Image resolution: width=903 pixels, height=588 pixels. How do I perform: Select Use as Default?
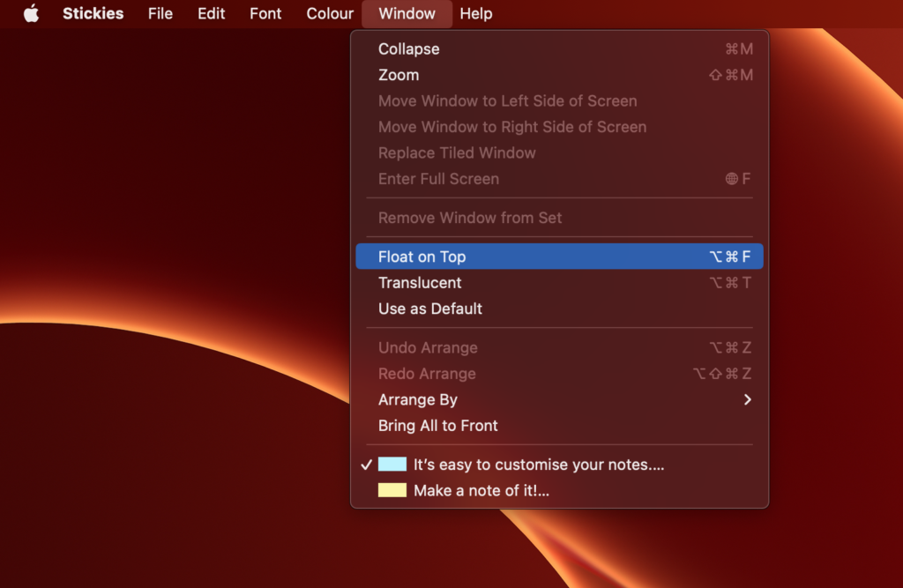pos(559,309)
